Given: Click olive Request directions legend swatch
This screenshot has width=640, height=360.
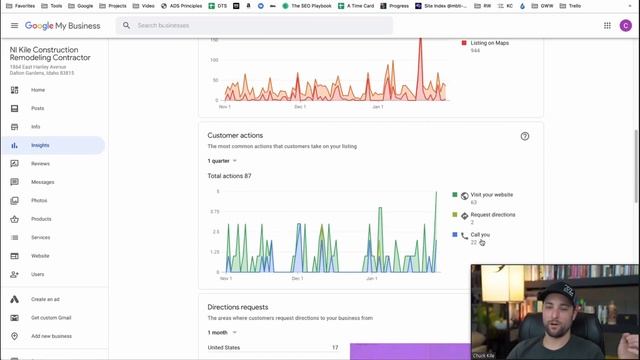Looking at the screenshot, I should (x=455, y=215).
